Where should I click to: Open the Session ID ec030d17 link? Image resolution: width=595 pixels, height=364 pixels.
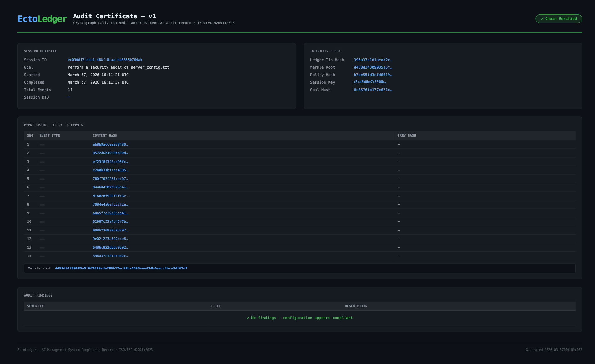[x=105, y=60]
